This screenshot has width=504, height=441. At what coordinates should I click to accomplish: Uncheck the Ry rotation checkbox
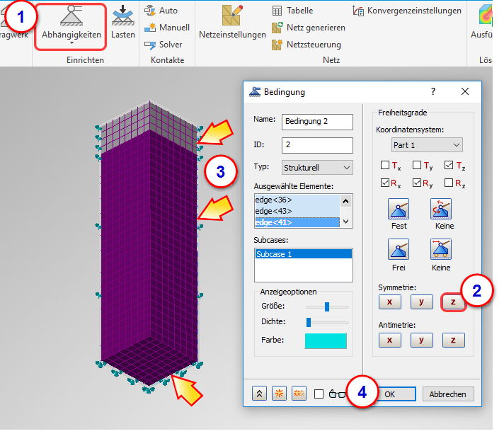pos(417,183)
